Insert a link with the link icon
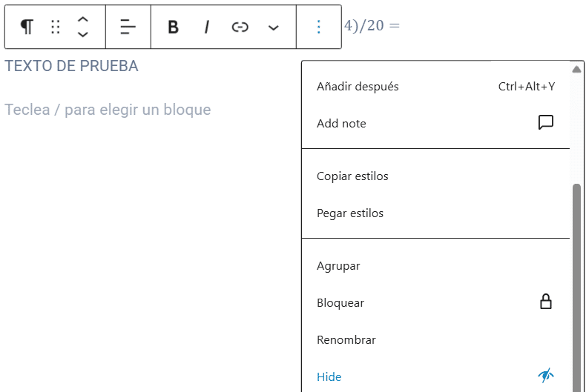The height and width of the screenshot is (392, 586). pos(240,27)
